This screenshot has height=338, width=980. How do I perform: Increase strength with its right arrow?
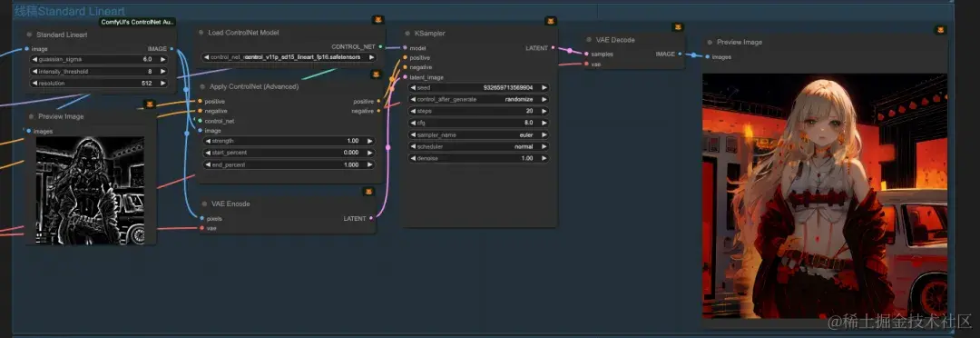[x=370, y=141]
